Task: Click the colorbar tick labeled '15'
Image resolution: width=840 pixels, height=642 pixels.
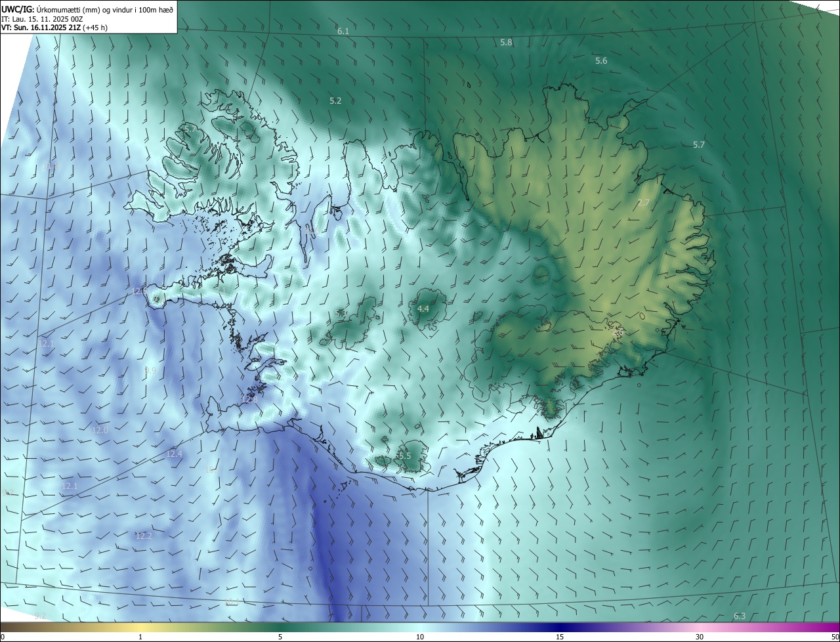Action: [560, 637]
